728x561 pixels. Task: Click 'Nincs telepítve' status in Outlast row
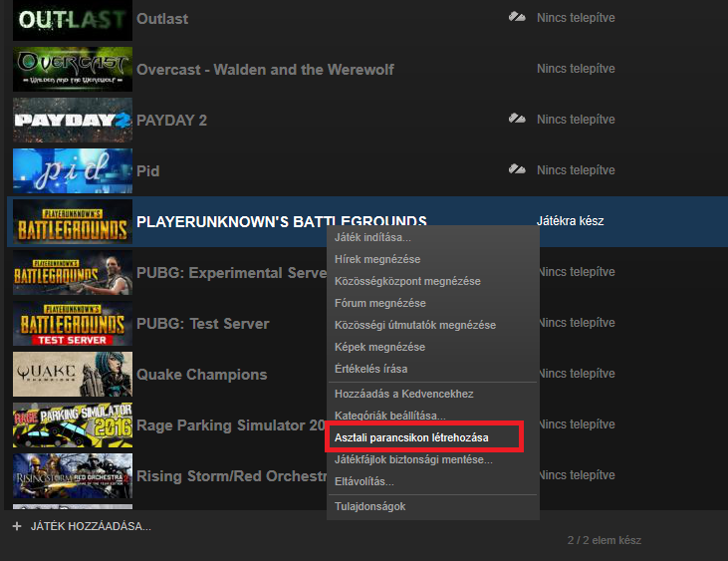[x=576, y=18]
